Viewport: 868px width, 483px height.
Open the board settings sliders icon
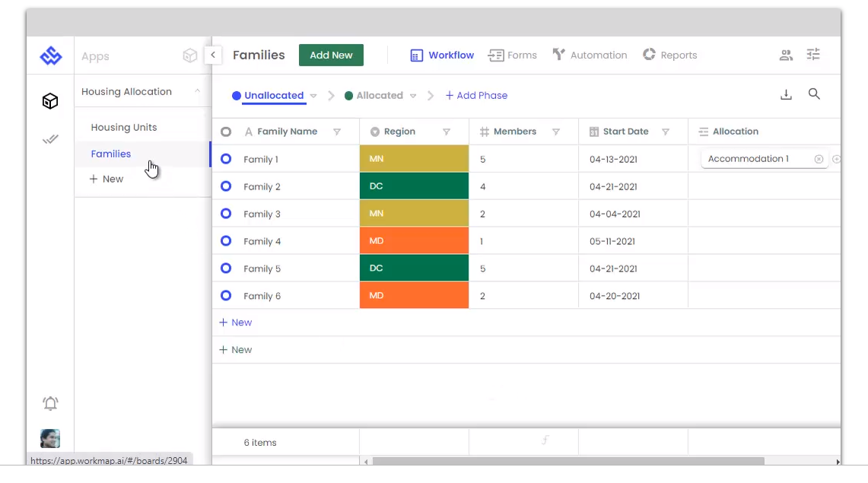click(x=813, y=54)
